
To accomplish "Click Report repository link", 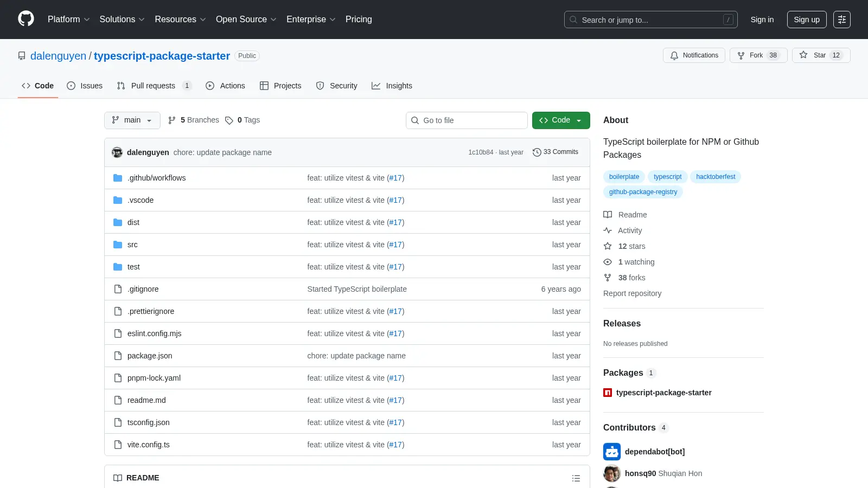I will [632, 293].
